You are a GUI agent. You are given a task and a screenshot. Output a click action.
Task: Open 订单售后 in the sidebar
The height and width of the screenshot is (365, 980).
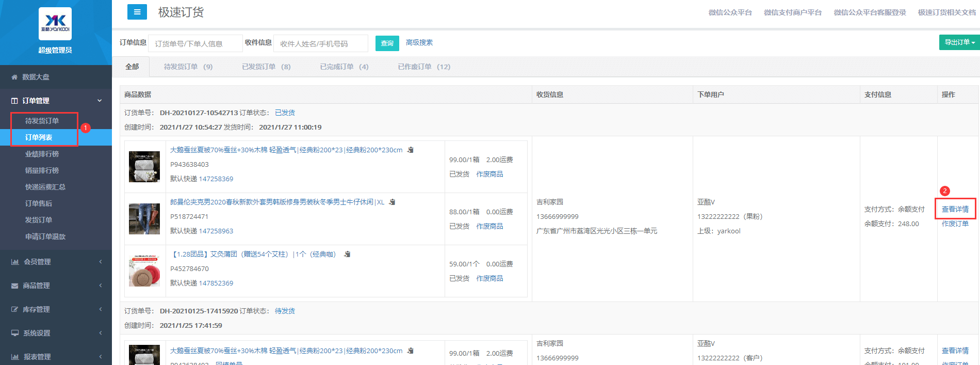tap(39, 203)
